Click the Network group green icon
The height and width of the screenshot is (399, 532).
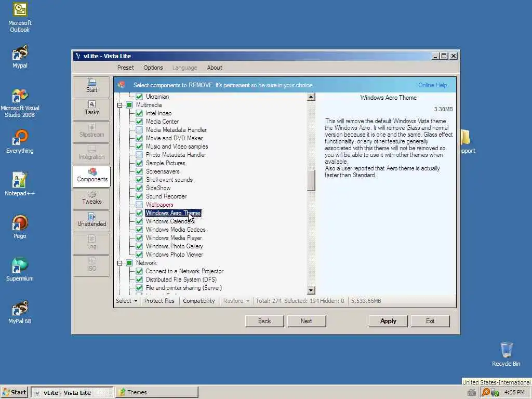(129, 262)
